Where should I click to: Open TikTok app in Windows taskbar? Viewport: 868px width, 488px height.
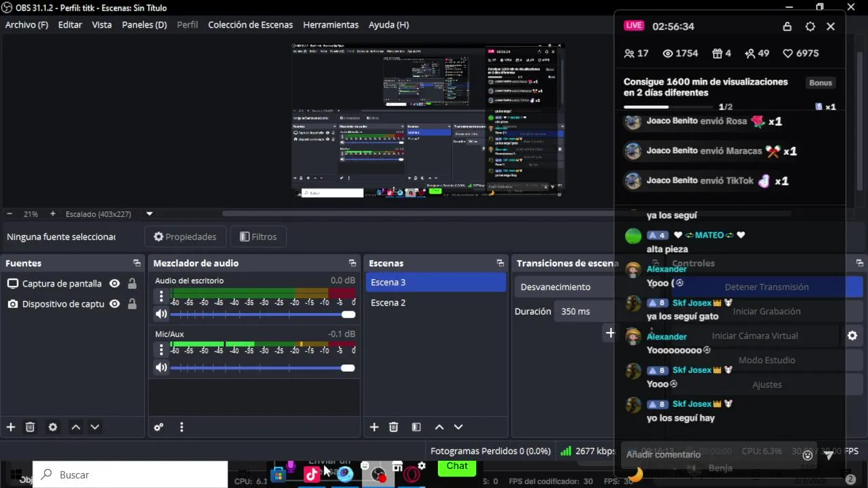click(312, 474)
